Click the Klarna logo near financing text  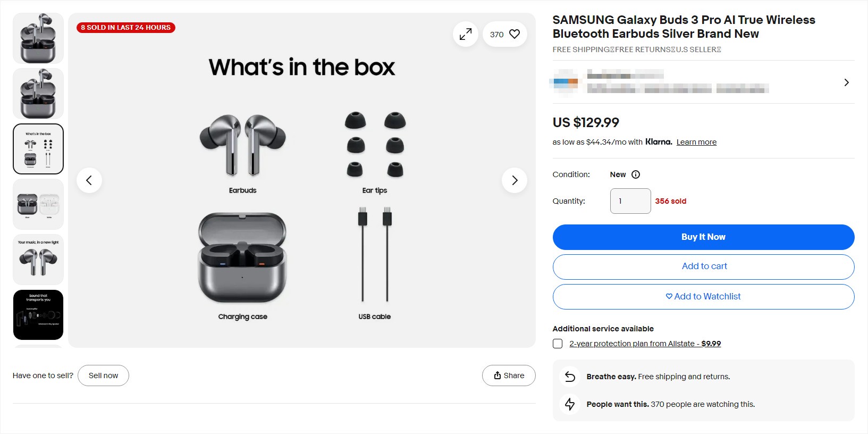tap(658, 141)
